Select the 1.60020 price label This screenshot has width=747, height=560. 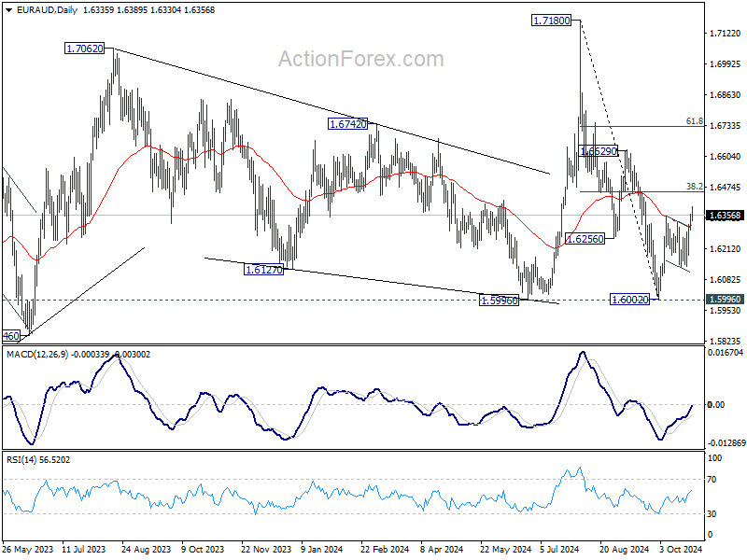tap(629, 299)
